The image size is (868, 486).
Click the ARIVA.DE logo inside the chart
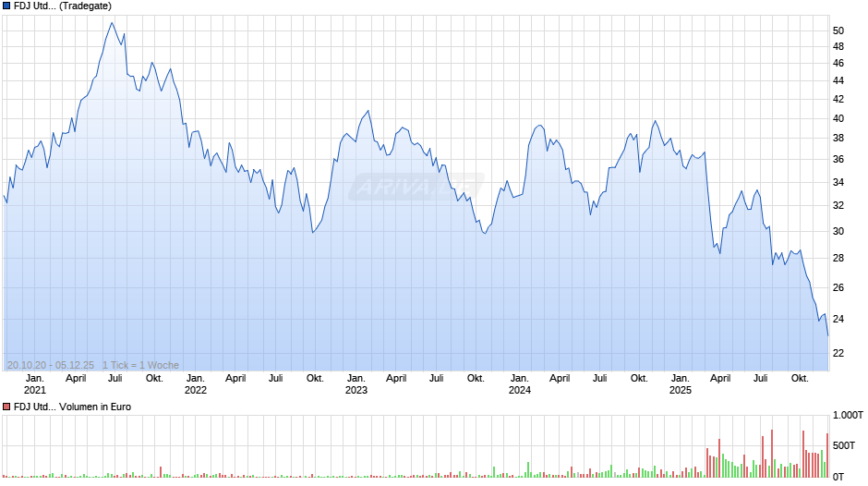coord(416,187)
